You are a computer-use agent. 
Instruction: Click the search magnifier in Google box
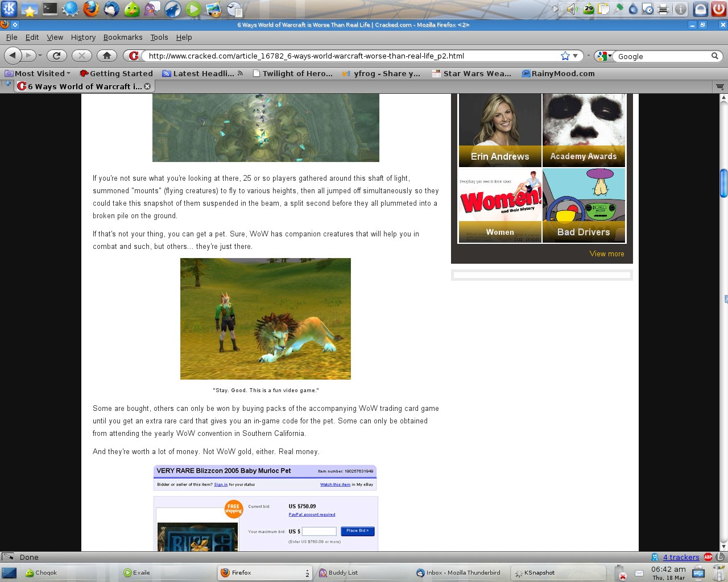[715, 56]
